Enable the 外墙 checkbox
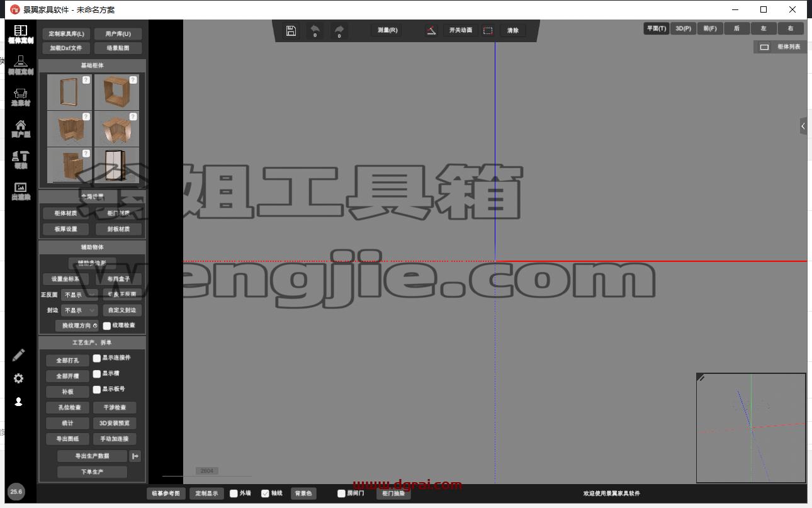 click(234, 494)
